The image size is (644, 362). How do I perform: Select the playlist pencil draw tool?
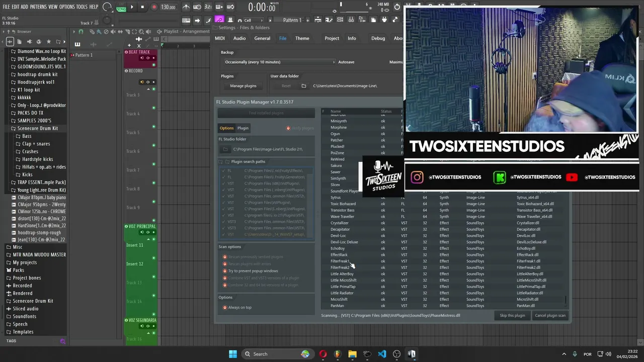(92, 32)
